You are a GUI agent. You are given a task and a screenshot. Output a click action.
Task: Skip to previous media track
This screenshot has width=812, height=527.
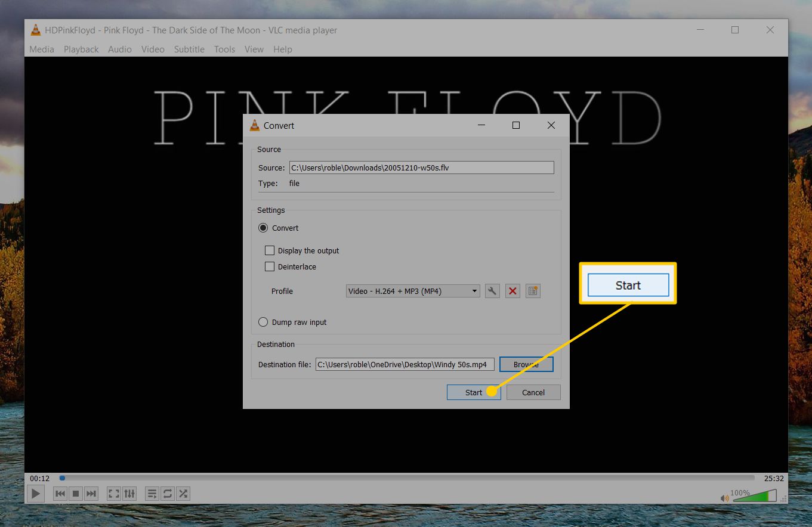(x=60, y=494)
